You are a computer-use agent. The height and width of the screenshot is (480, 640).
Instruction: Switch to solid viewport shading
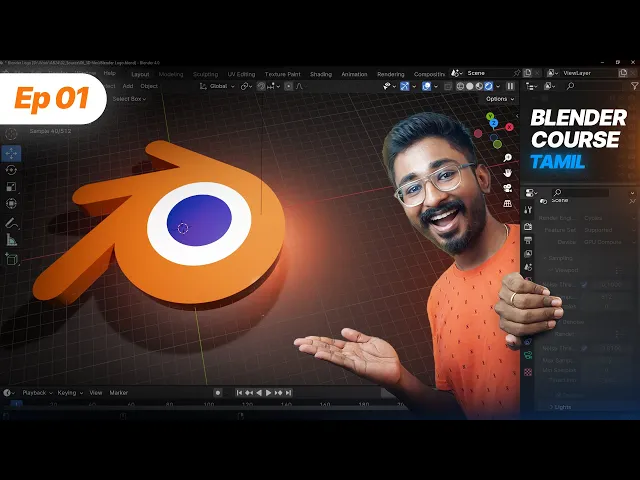coord(470,86)
